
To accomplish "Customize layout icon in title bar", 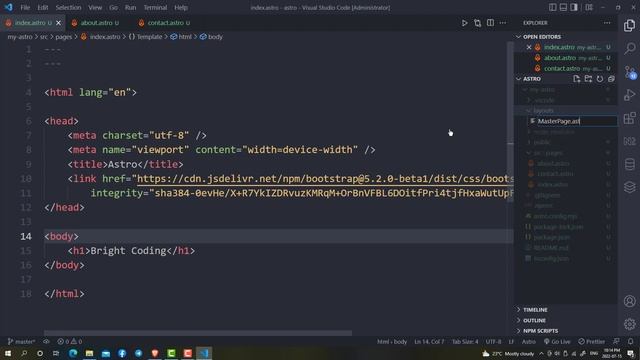I will [589, 7].
